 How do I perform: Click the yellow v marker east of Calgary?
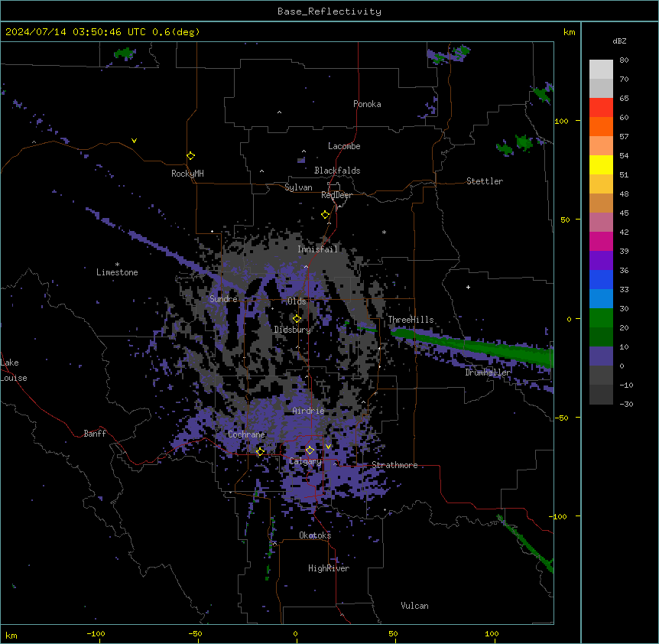tap(328, 446)
